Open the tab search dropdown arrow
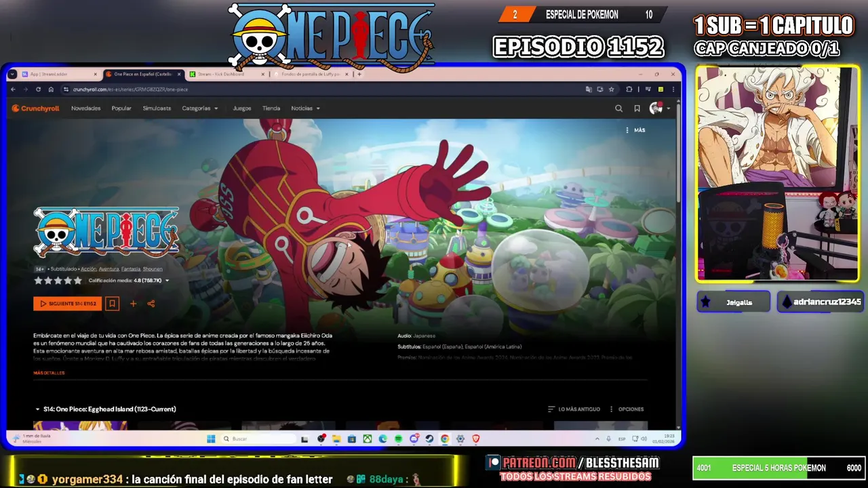The width and height of the screenshot is (868, 488). coord(13,75)
